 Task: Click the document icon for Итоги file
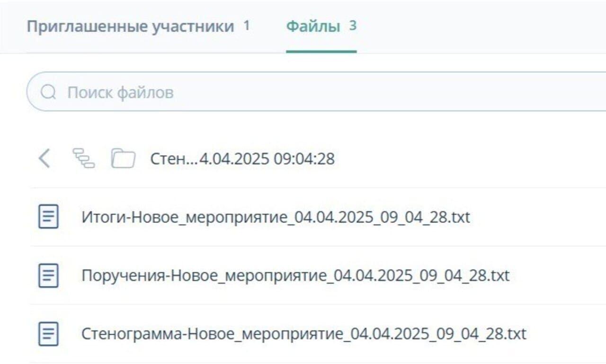pyautogui.click(x=48, y=217)
